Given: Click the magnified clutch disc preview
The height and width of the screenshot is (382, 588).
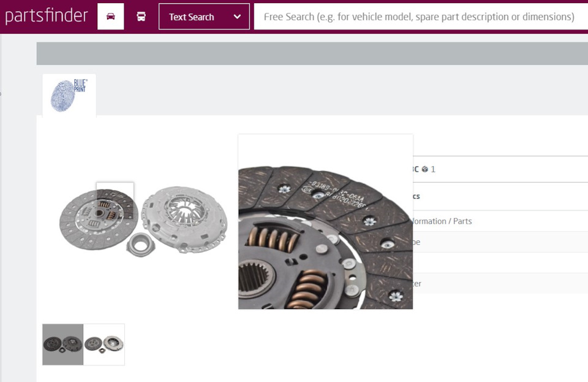Looking at the screenshot, I should [325, 221].
